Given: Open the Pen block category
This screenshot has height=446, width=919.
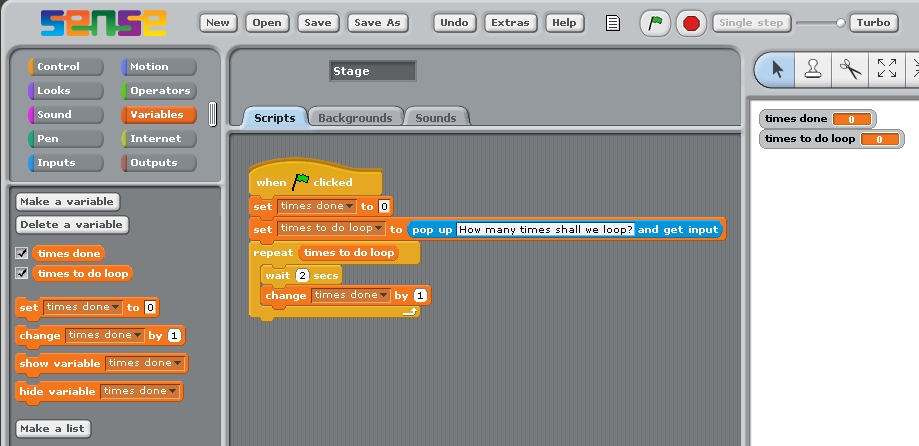Looking at the screenshot, I should click(66, 139).
